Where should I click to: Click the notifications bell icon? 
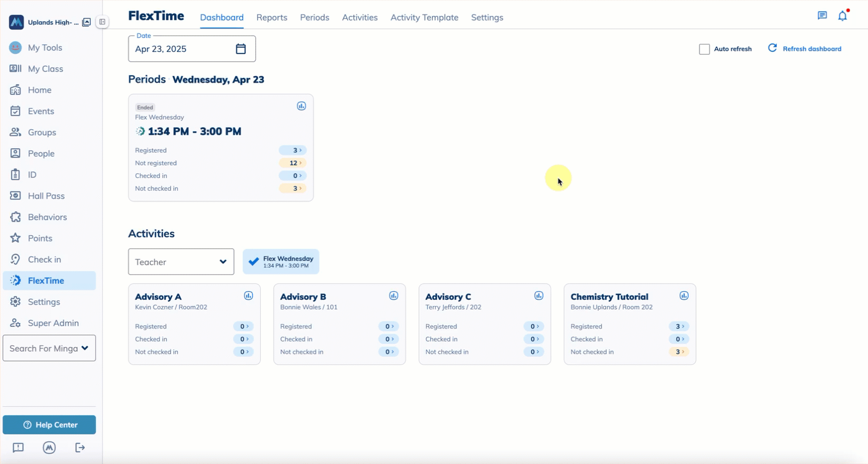pos(842,16)
